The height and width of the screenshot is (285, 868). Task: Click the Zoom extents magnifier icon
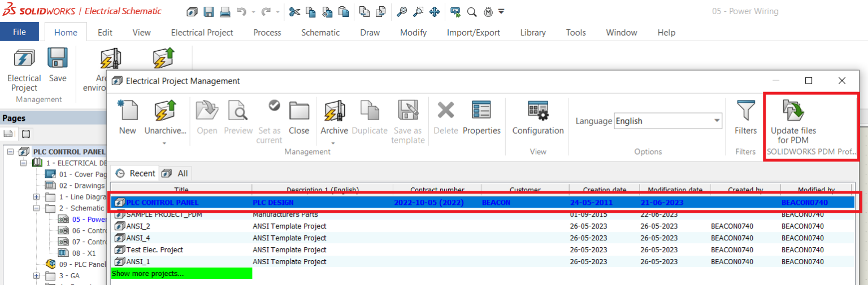click(x=402, y=11)
